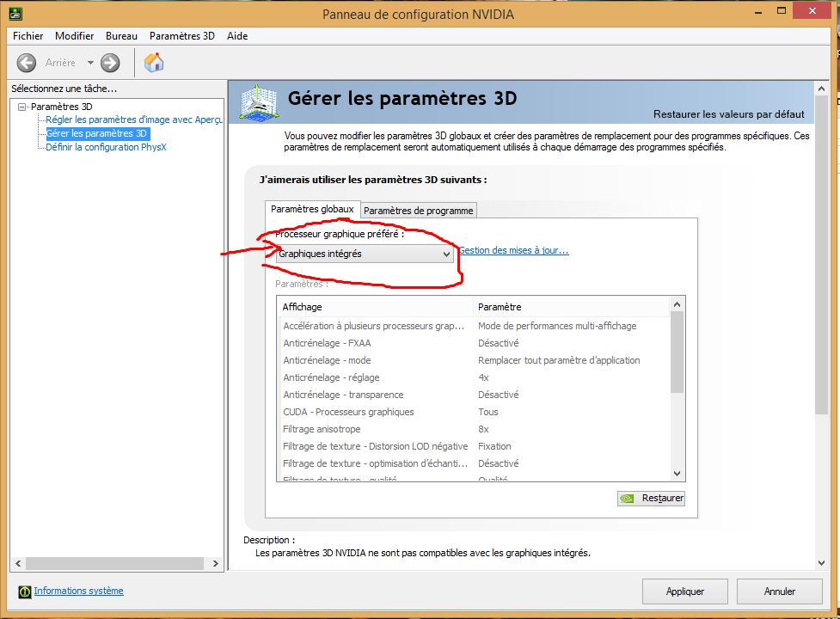Click the NVIDIA app icon in title bar

[16, 14]
